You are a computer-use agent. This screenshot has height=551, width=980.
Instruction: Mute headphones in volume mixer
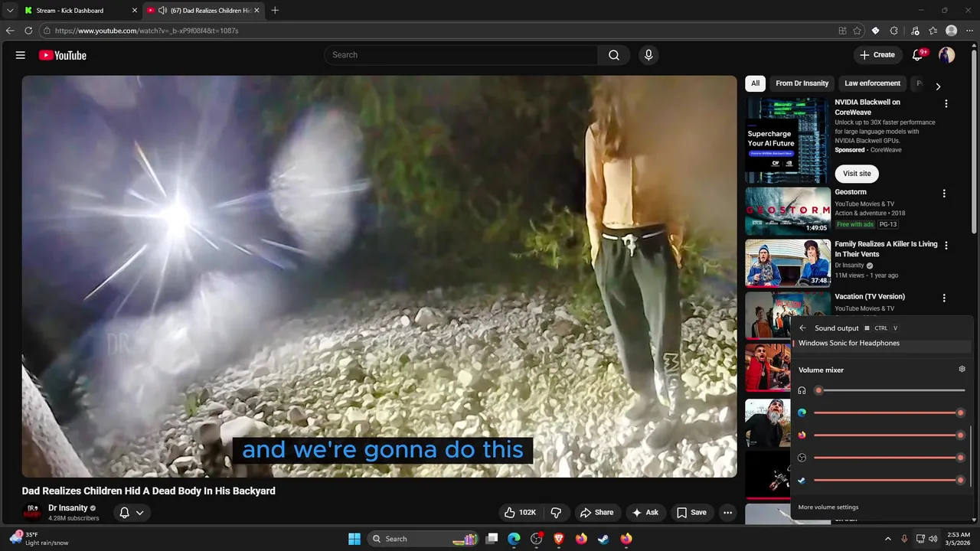click(802, 390)
